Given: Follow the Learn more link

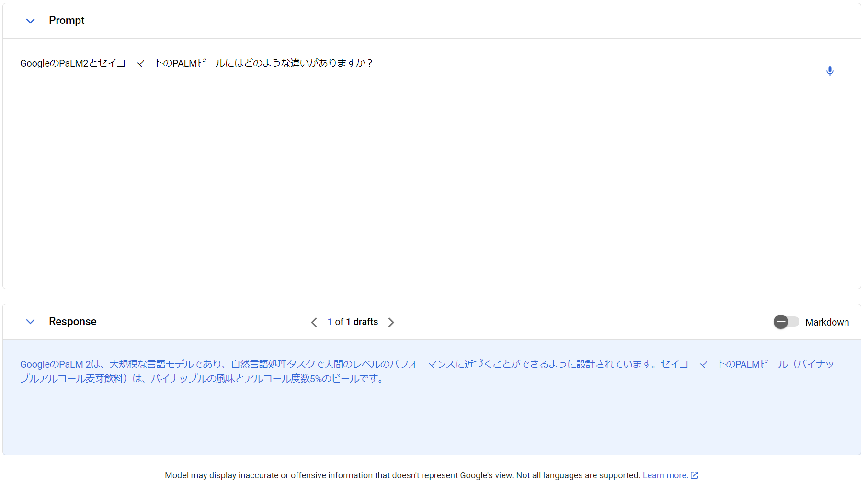Looking at the screenshot, I should tap(665, 475).
